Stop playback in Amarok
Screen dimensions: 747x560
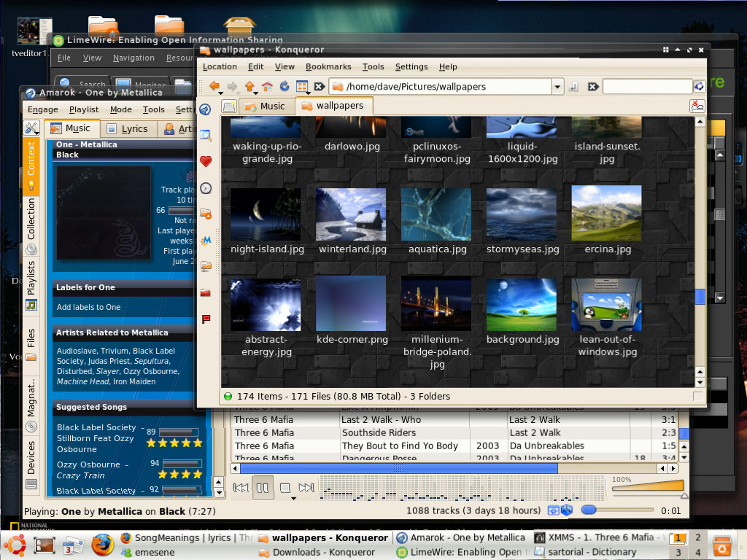click(x=285, y=488)
